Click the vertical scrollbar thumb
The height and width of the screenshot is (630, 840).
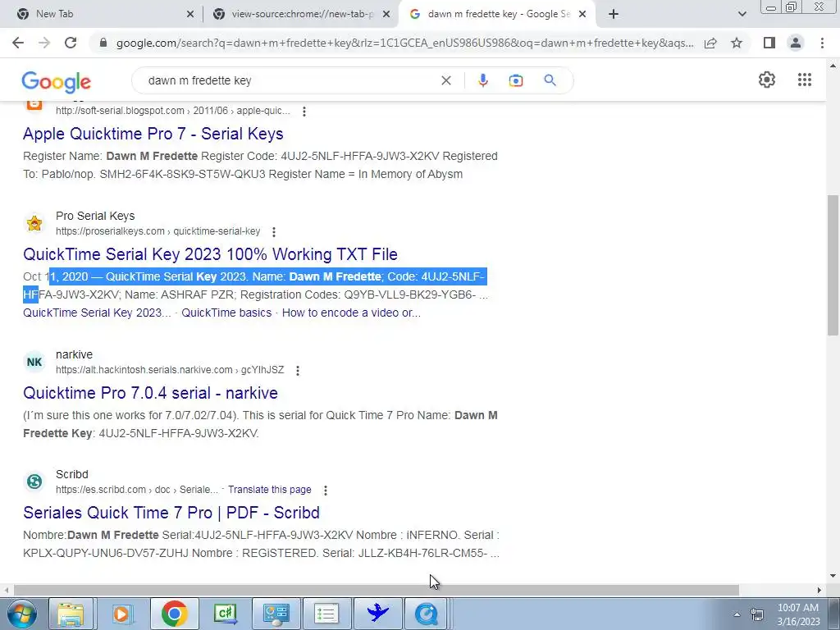(833, 265)
